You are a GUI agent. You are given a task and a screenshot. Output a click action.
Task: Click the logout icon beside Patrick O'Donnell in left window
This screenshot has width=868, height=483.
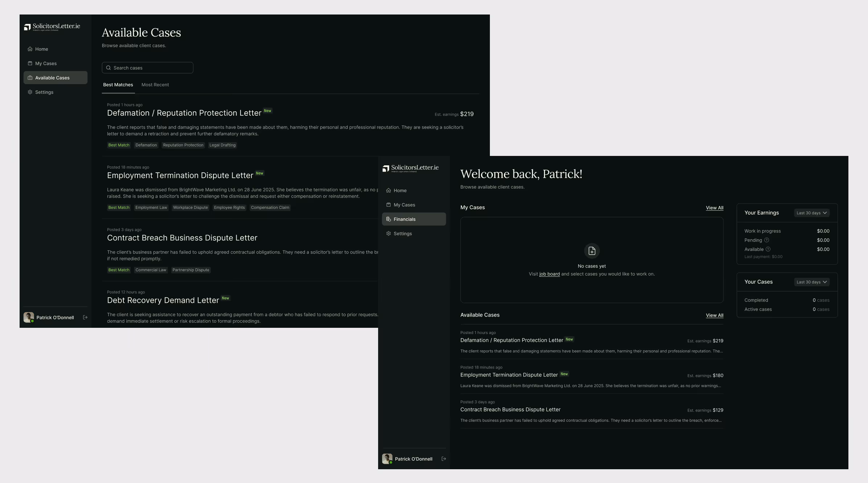[85, 317]
